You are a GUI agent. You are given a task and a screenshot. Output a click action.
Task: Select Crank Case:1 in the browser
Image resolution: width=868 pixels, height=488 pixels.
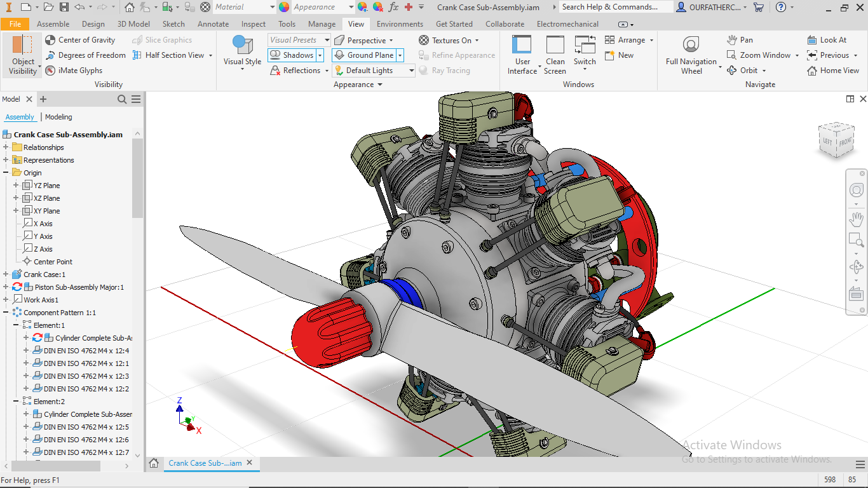click(x=44, y=274)
